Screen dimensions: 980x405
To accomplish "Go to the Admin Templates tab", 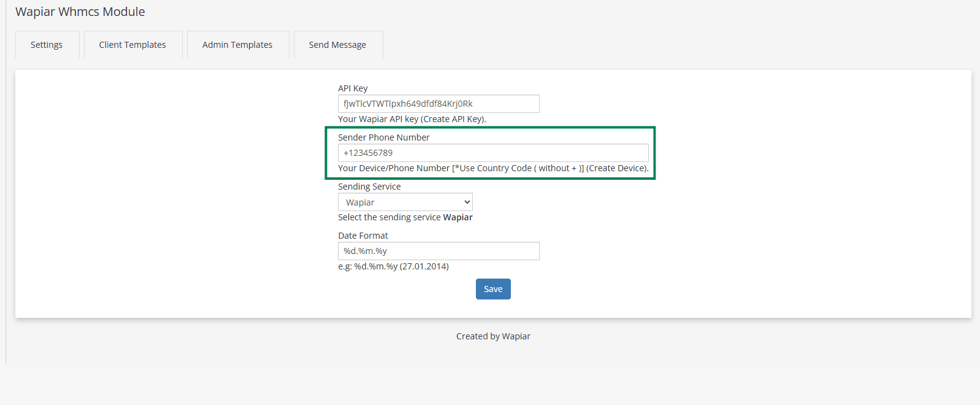I will coord(237,45).
